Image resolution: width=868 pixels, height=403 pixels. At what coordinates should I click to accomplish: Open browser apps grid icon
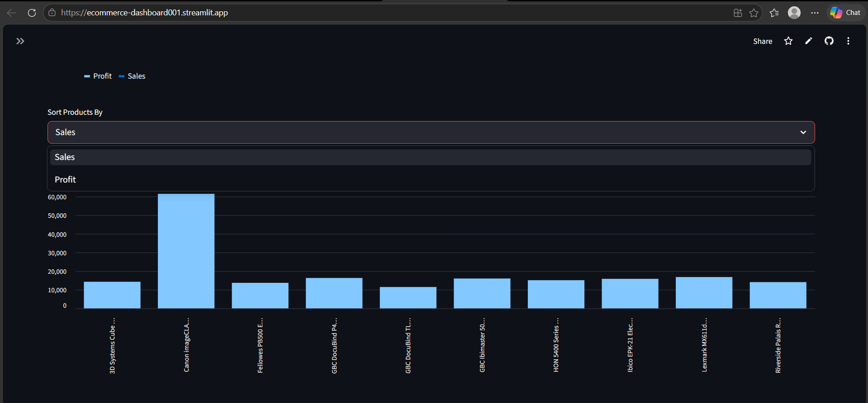[x=738, y=13]
